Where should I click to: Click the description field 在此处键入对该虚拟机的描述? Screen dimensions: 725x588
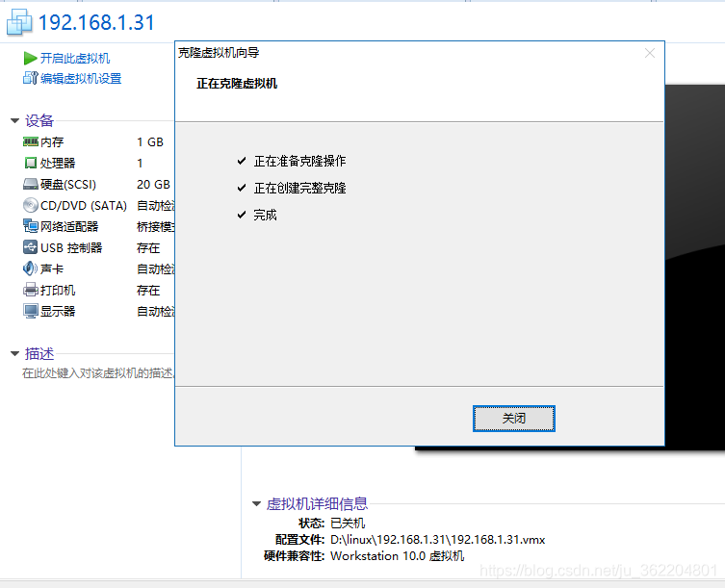98,373
